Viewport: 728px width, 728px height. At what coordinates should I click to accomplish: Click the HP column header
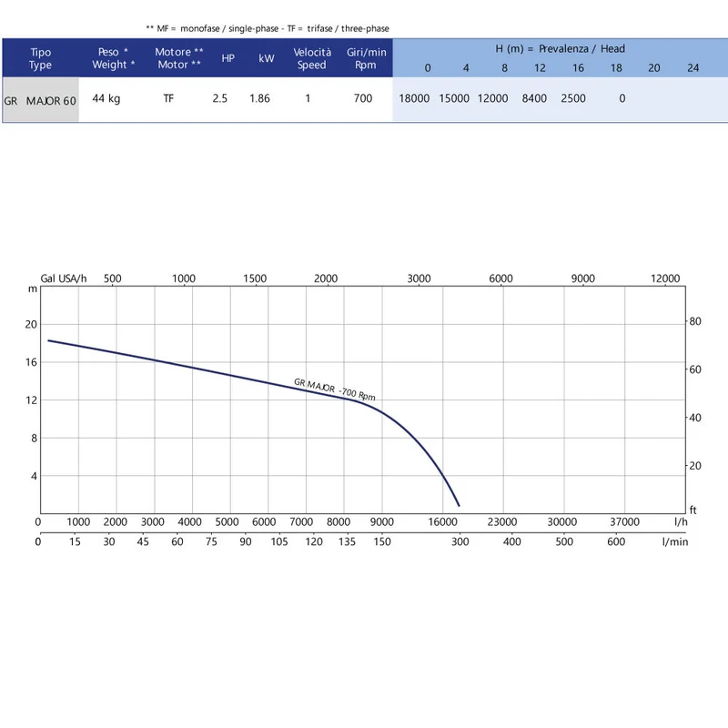tap(228, 58)
